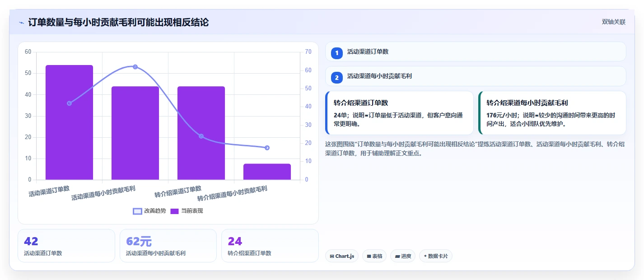Viewport: 644px width, 280px height.
Task: Click the 双轴关联 label in header
Action: (613, 22)
